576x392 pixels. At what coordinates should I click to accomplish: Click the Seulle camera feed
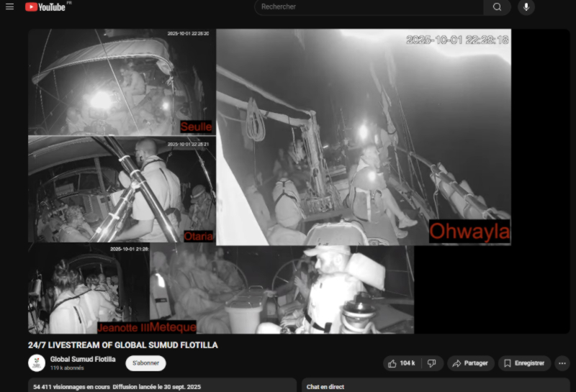tap(121, 82)
